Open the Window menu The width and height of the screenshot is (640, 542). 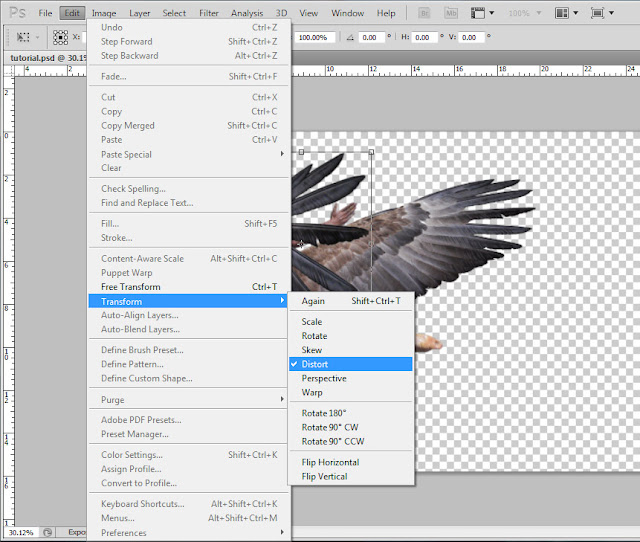347,13
